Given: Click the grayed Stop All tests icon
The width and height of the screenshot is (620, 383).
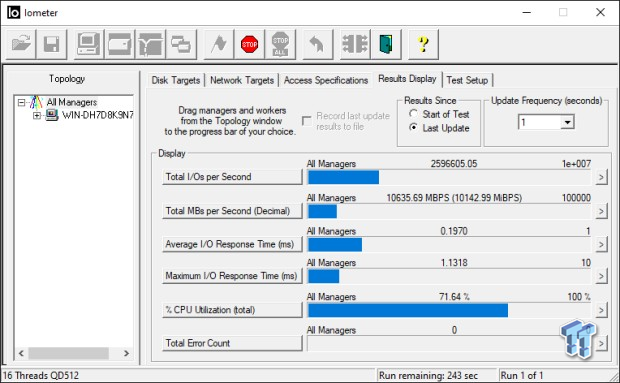Looking at the screenshot, I should (x=280, y=44).
